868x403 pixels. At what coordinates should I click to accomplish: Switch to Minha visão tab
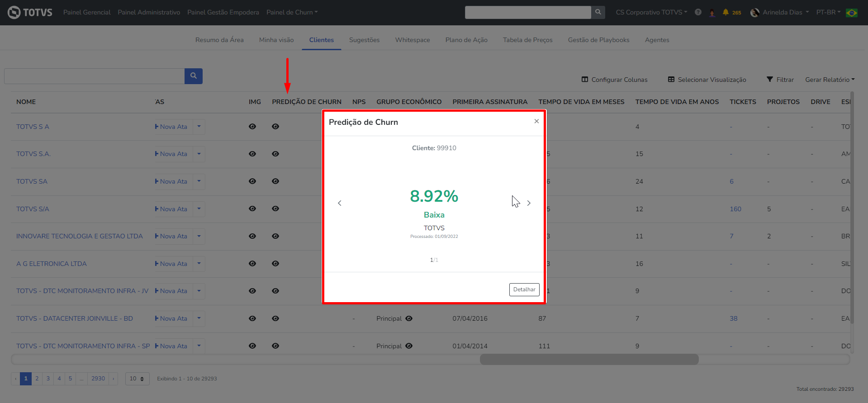pyautogui.click(x=276, y=40)
